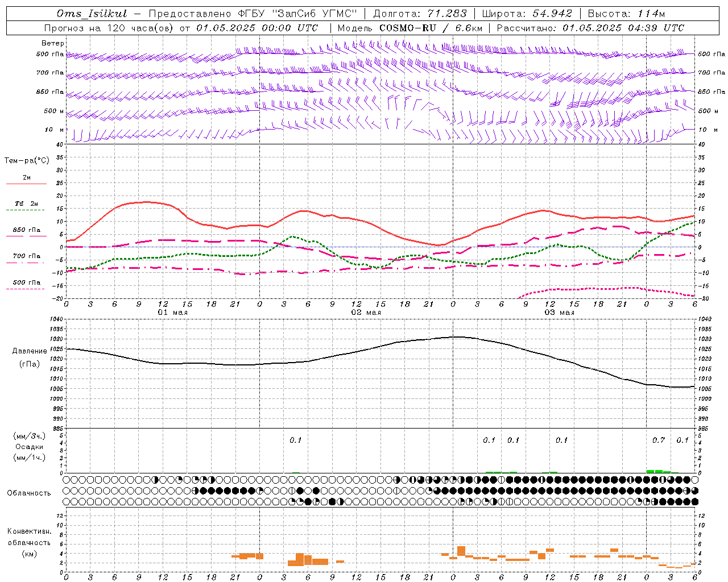Click the text Прогноз на 120 часа(ов)
Screen dimensions: 728x582
point(109,28)
